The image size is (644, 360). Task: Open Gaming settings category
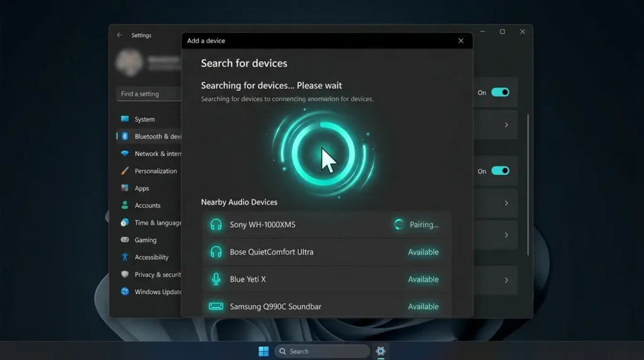click(x=149, y=240)
